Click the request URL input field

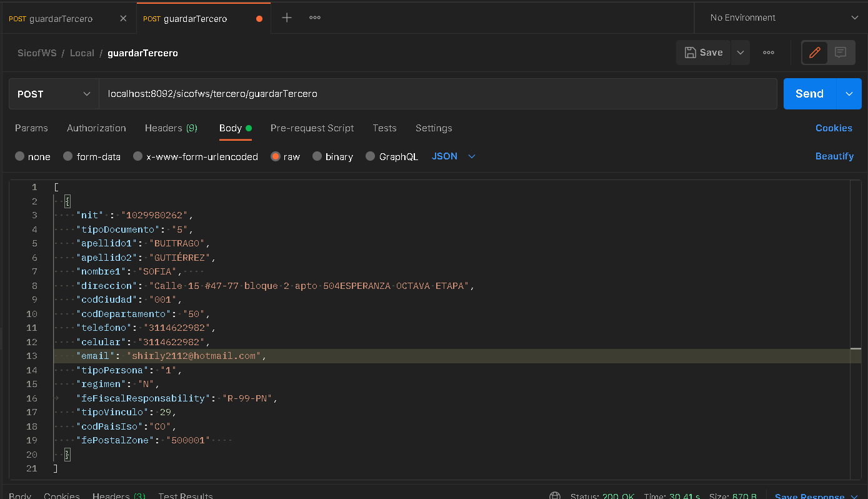pos(437,94)
